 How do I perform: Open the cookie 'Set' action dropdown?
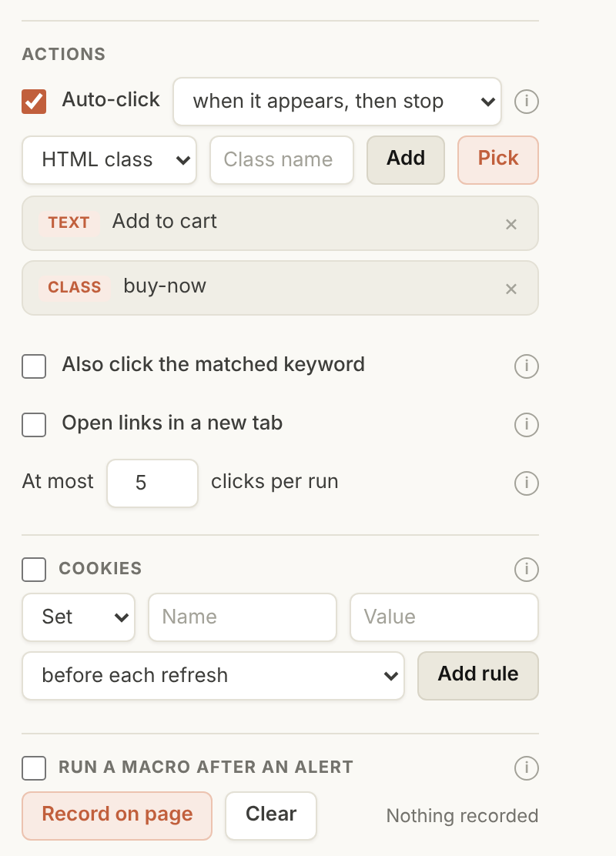79,617
